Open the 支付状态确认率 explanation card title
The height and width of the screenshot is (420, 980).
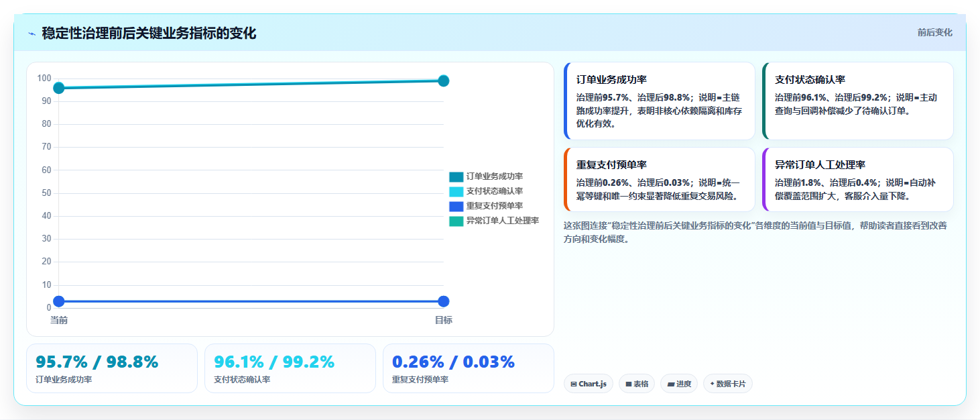point(810,79)
